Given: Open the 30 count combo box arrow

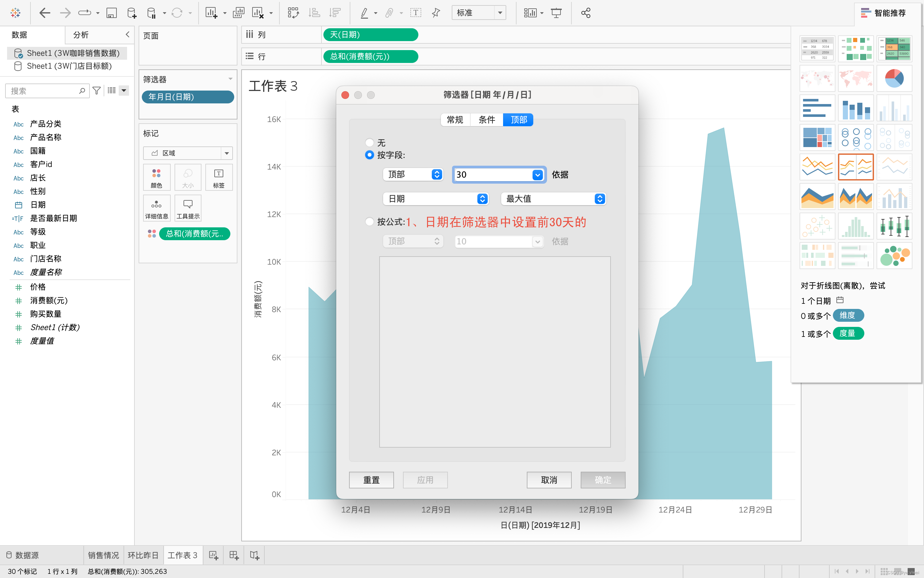Looking at the screenshot, I should click(537, 175).
